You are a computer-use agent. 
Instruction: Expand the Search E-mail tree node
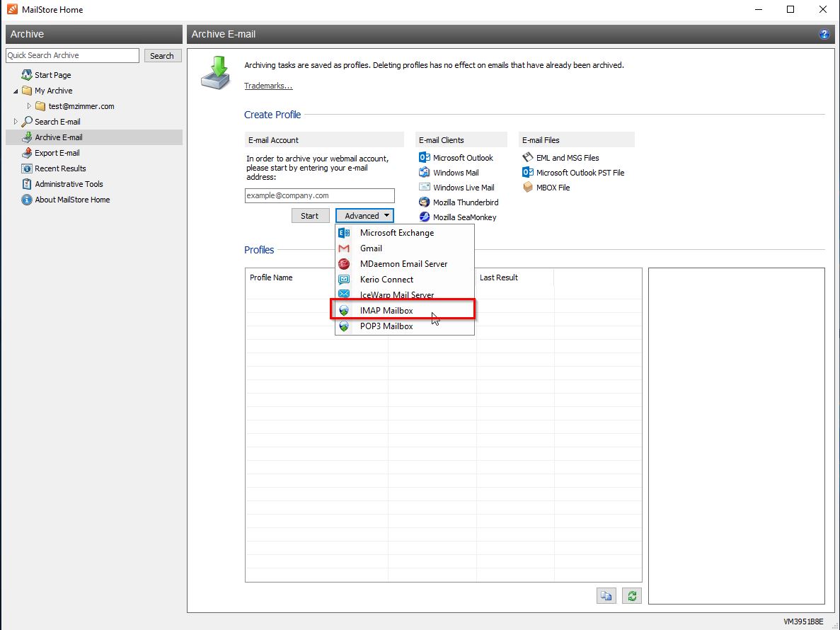point(16,122)
